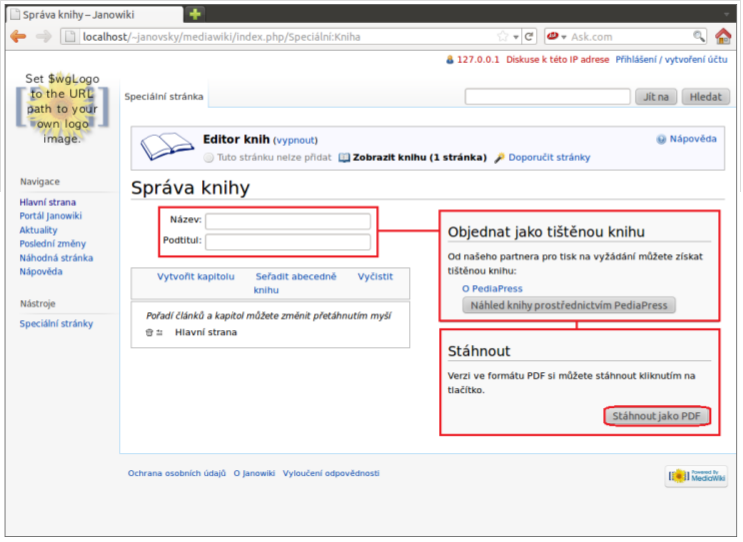Click the Vyčistit link

375,277
